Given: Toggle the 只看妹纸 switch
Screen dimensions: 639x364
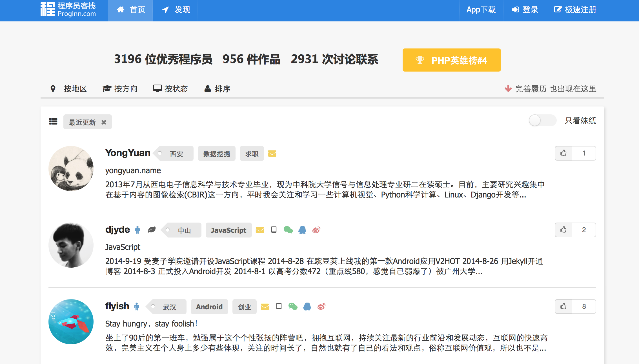Looking at the screenshot, I should [x=542, y=121].
